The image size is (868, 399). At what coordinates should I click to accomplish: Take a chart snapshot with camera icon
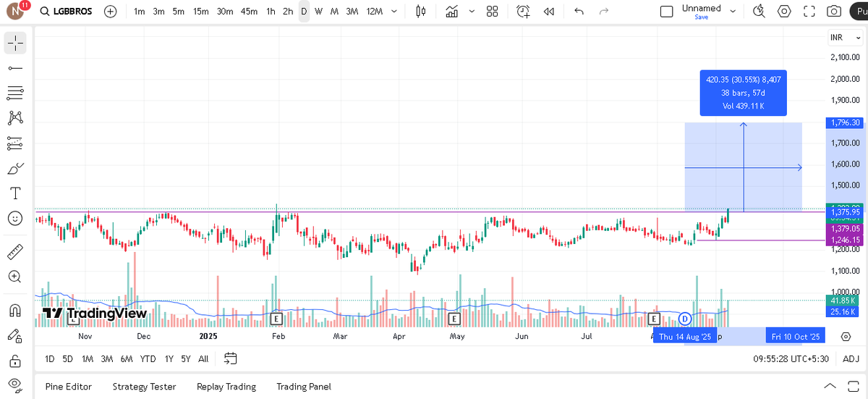[x=834, y=12]
